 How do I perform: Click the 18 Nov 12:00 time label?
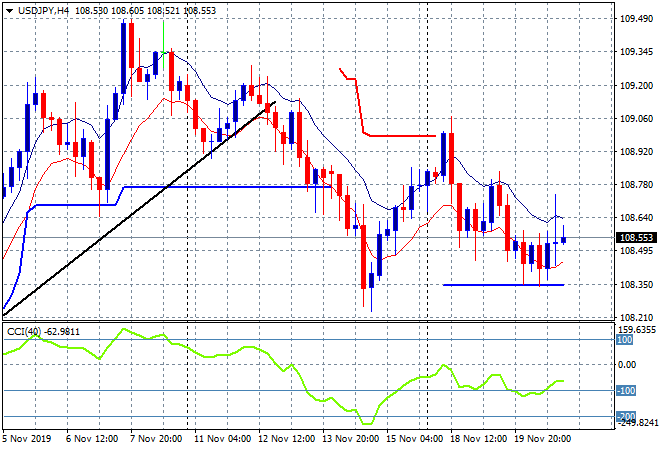479,439
